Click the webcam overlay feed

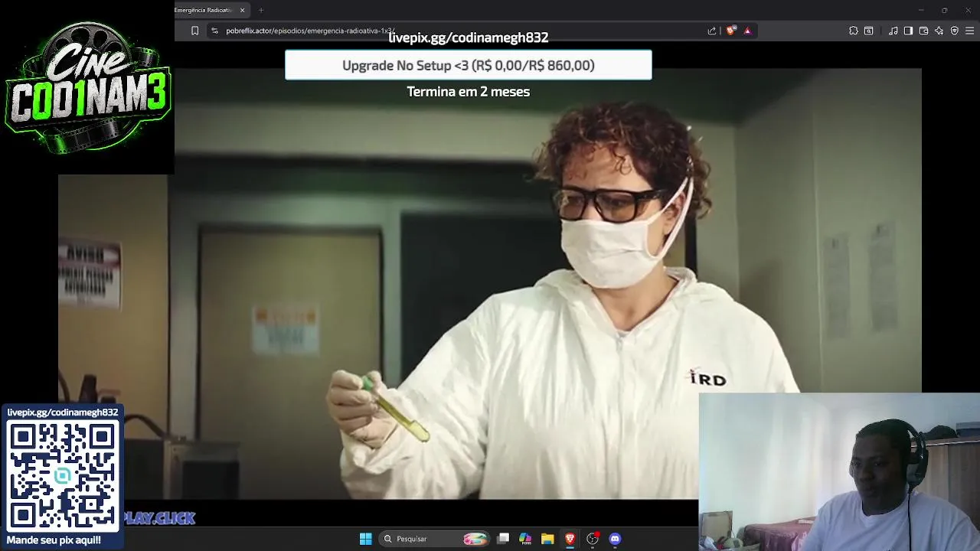pos(839,472)
